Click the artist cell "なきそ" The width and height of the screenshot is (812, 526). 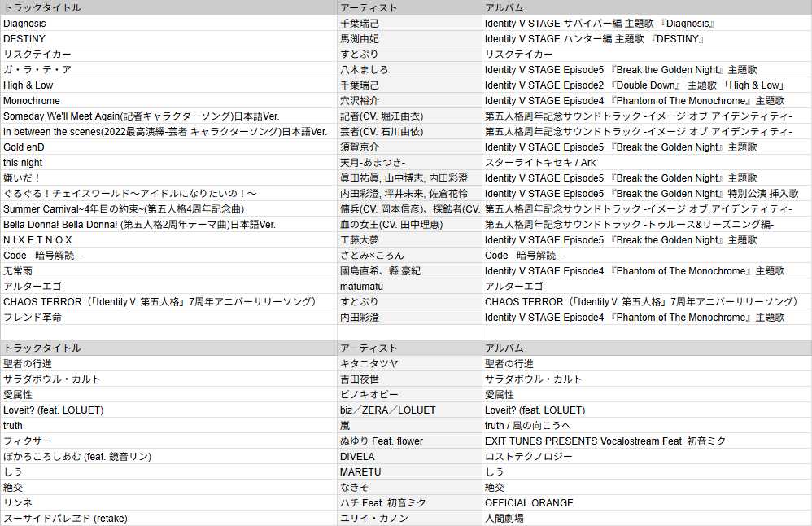pyautogui.click(x=409, y=488)
